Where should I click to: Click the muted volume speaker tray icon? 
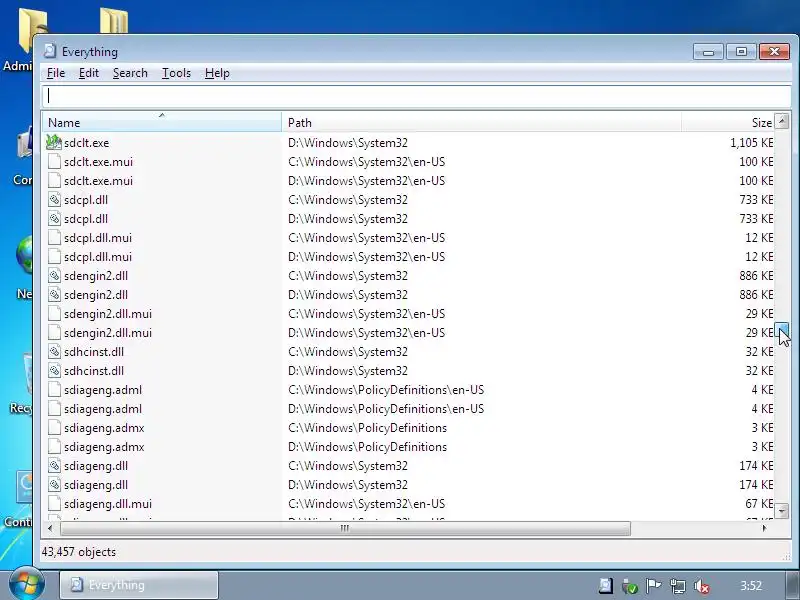702,586
